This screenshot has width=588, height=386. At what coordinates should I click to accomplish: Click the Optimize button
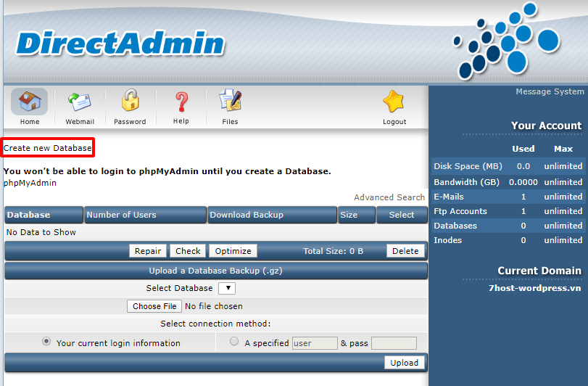coord(233,251)
